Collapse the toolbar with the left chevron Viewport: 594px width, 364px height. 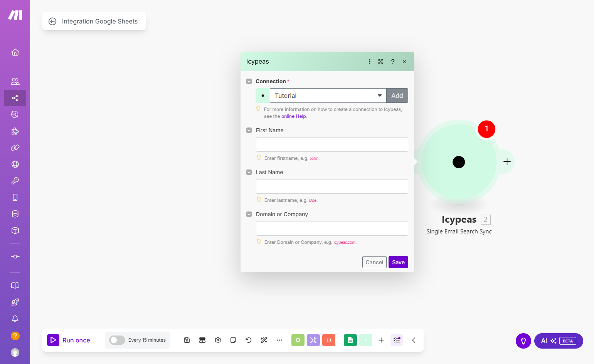coord(414,340)
